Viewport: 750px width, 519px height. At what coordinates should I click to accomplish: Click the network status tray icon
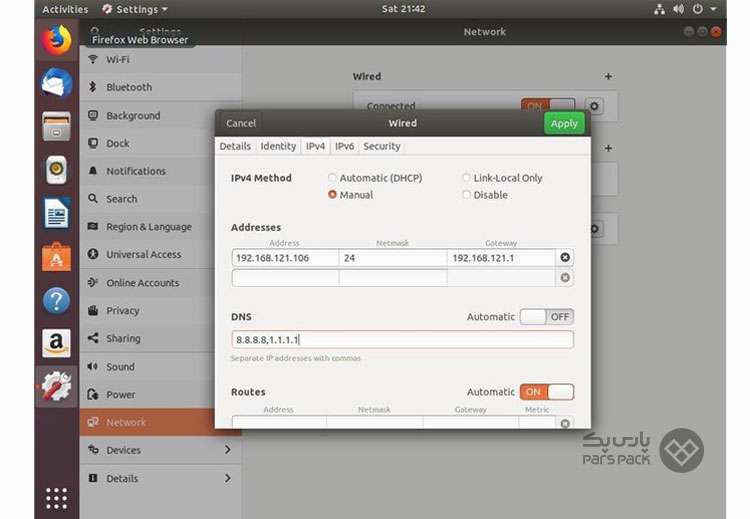coord(660,9)
